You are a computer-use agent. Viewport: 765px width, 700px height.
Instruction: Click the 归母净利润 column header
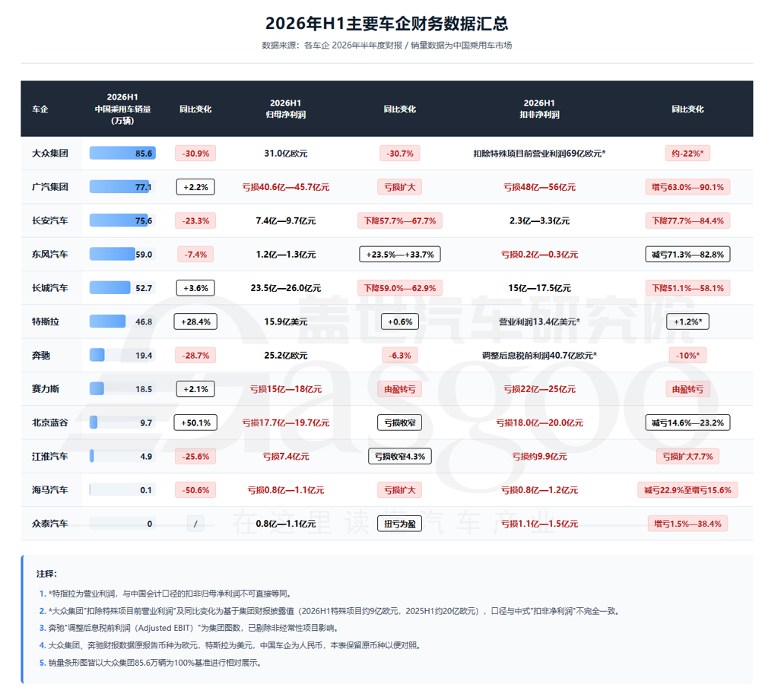(x=285, y=109)
